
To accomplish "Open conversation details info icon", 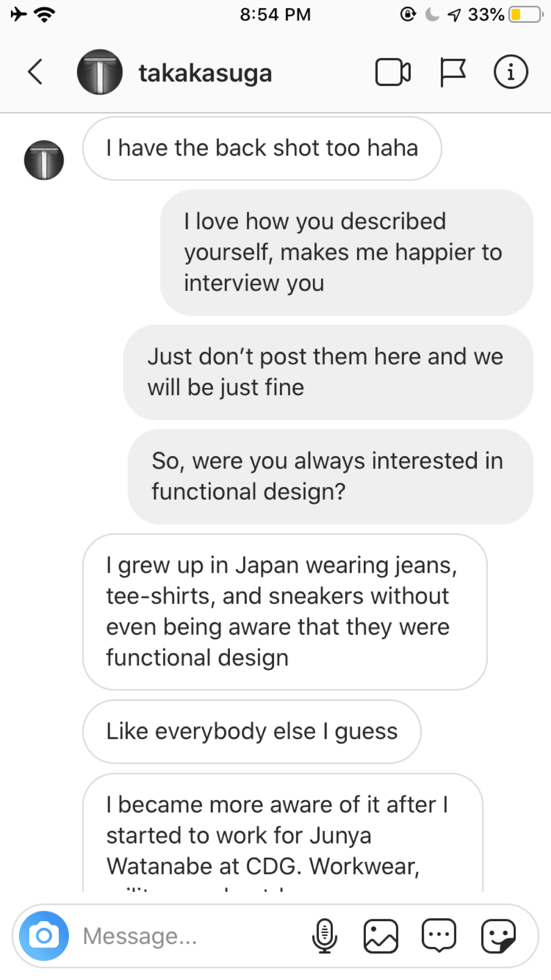I will click(x=511, y=72).
